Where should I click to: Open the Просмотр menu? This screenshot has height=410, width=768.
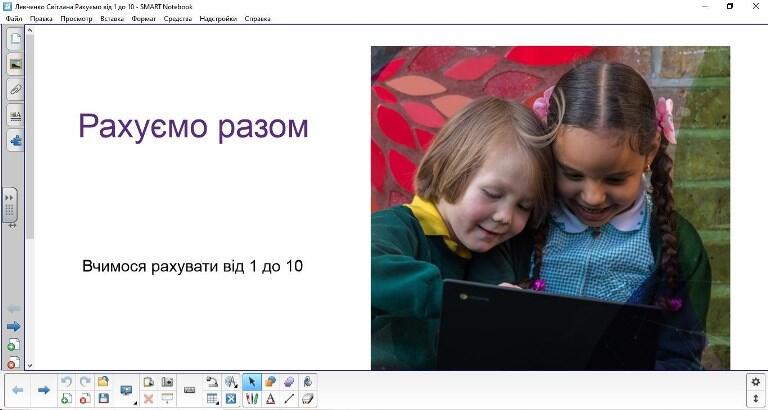click(76, 19)
